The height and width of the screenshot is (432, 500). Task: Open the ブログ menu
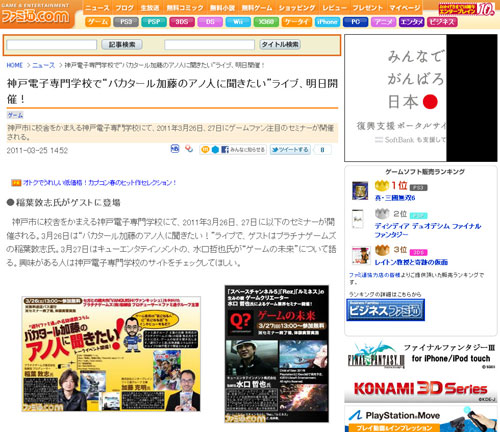pyautogui.click(x=124, y=8)
